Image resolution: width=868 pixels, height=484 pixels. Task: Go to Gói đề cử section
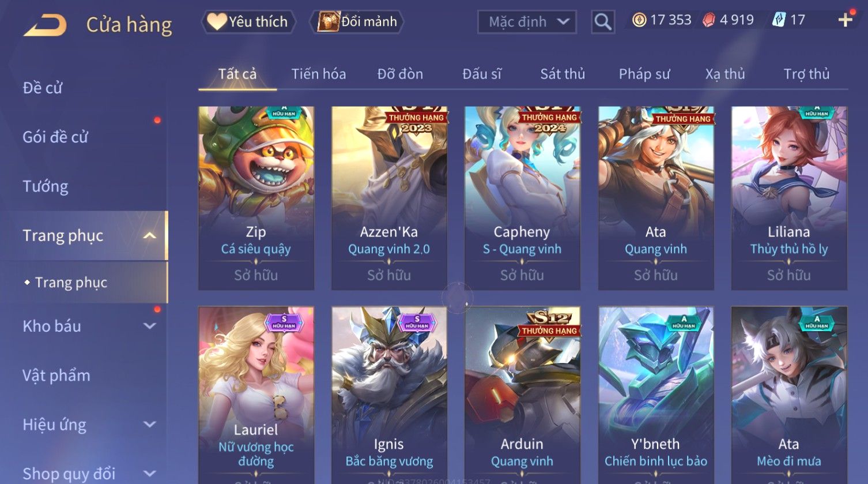[55, 137]
